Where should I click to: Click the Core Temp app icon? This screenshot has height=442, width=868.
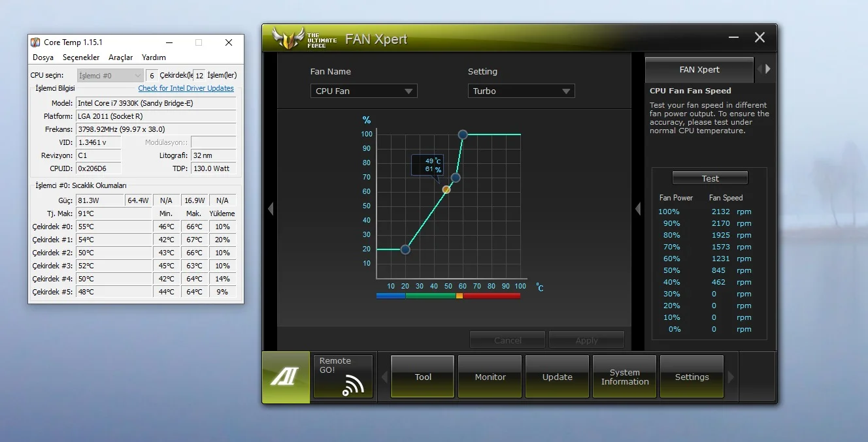tap(35, 42)
